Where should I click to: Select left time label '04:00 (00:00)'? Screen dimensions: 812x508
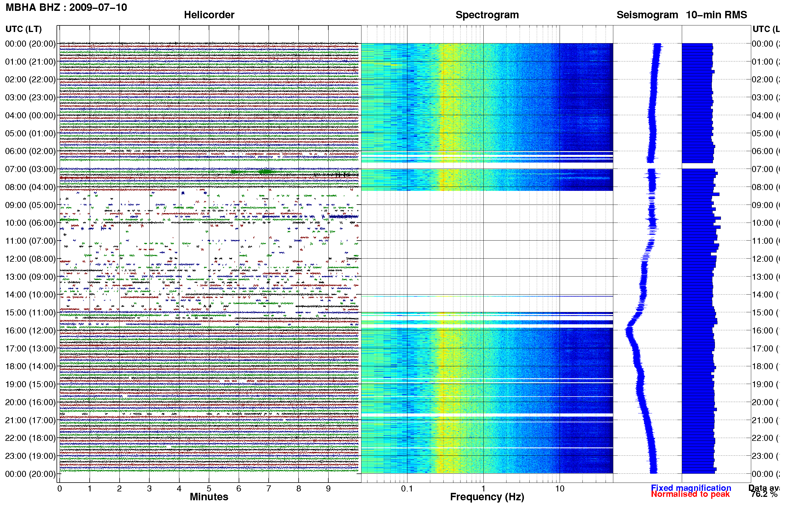(x=30, y=116)
